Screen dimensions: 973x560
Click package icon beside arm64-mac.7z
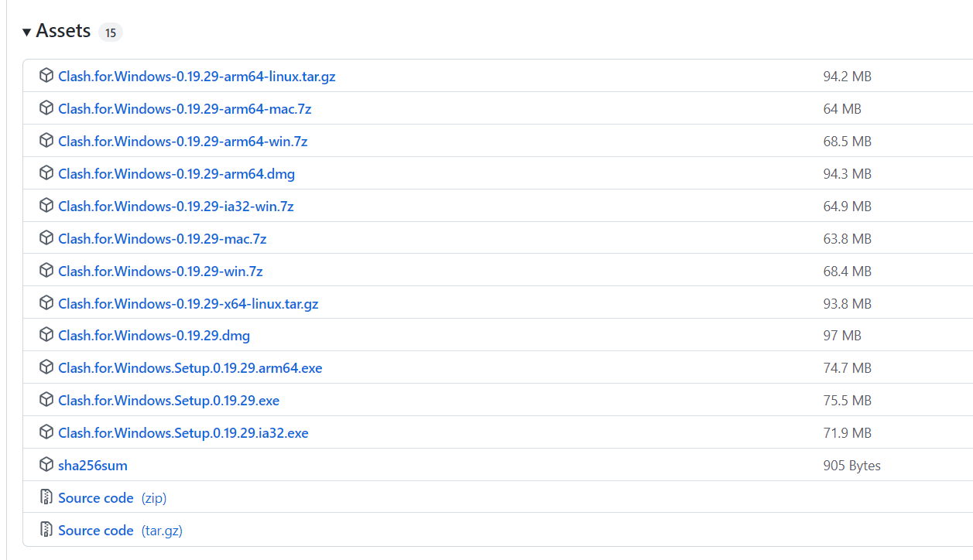46,108
